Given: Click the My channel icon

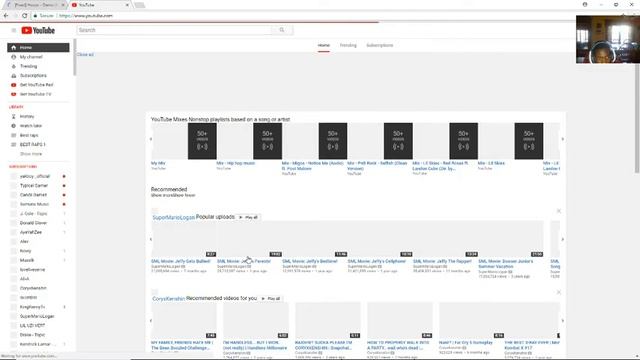Looking at the screenshot, I should [13, 57].
